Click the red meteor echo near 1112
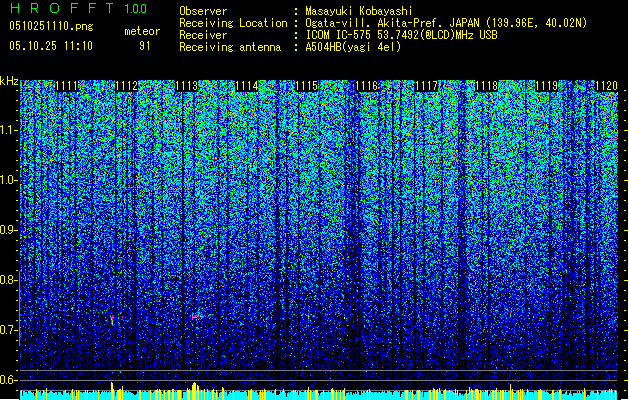This screenshot has width=629, height=400. 112,321
